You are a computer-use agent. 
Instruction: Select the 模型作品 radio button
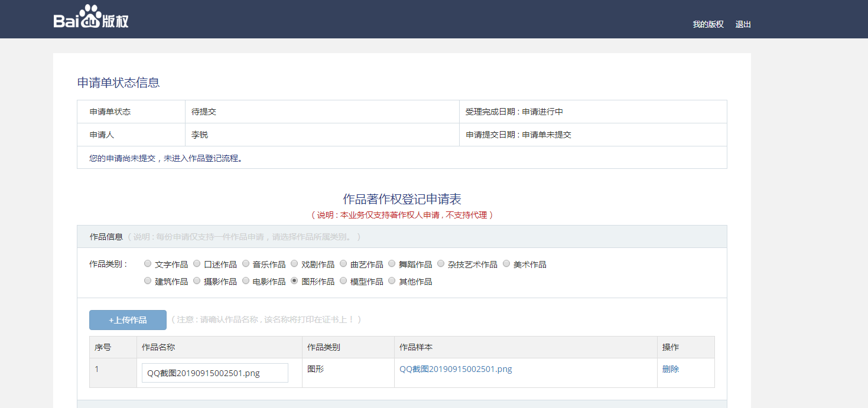[x=343, y=280]
